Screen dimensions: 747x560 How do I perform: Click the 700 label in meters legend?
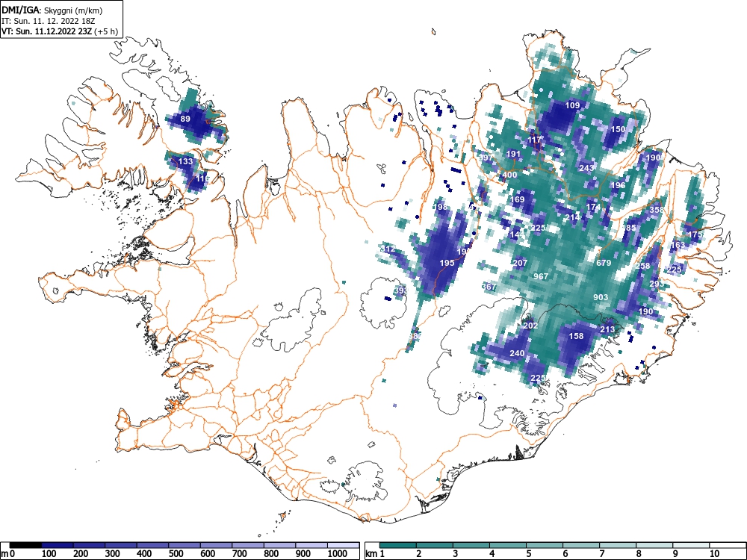pyautogui.click(x=240, y=554)
